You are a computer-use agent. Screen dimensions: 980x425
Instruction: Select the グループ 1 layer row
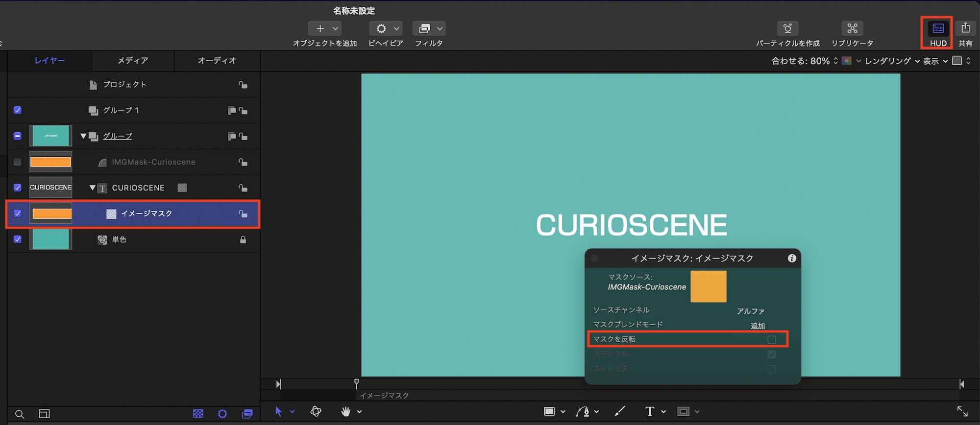[121, 111]
